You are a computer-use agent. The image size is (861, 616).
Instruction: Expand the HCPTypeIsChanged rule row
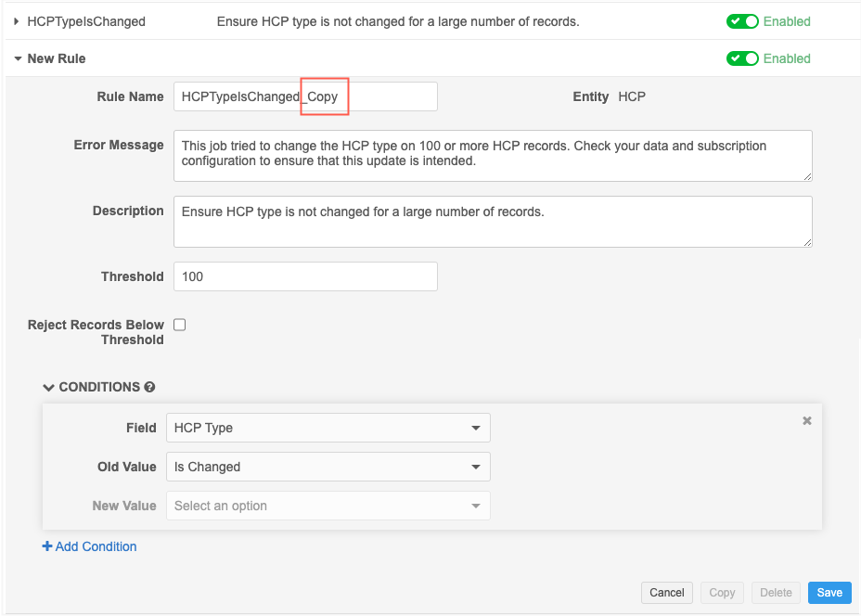(x=17, y=21)
